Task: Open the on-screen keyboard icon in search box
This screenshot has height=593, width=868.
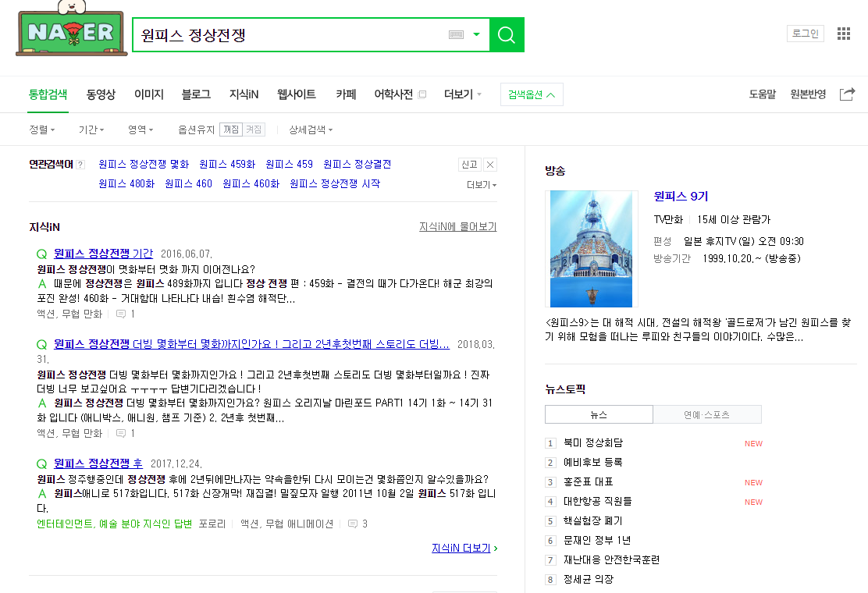Action: (456, 35)
